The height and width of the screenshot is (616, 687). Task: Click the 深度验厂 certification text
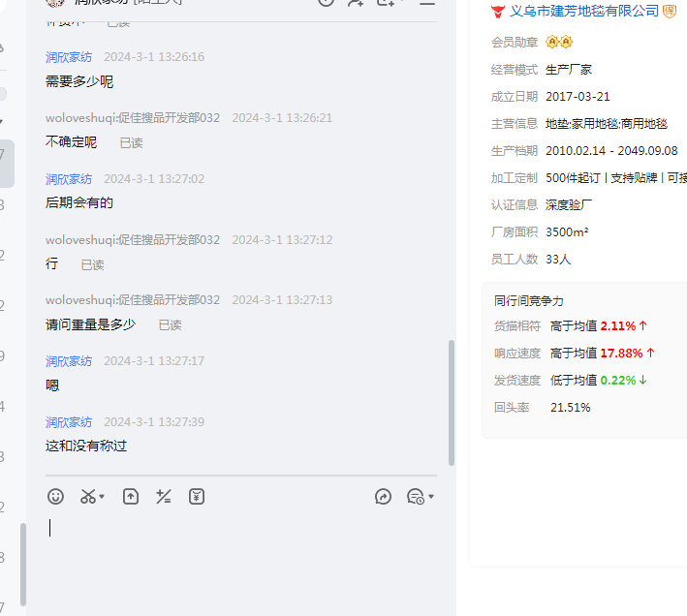point(569,204)
